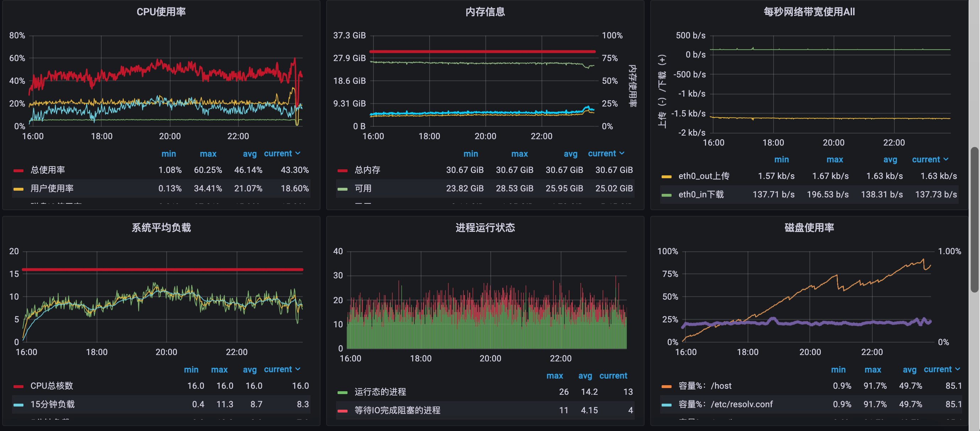Sort the 系统平均负载 legend by avg
The height and width of the screenshot is (431, 980).
click(x=249, y=370)
